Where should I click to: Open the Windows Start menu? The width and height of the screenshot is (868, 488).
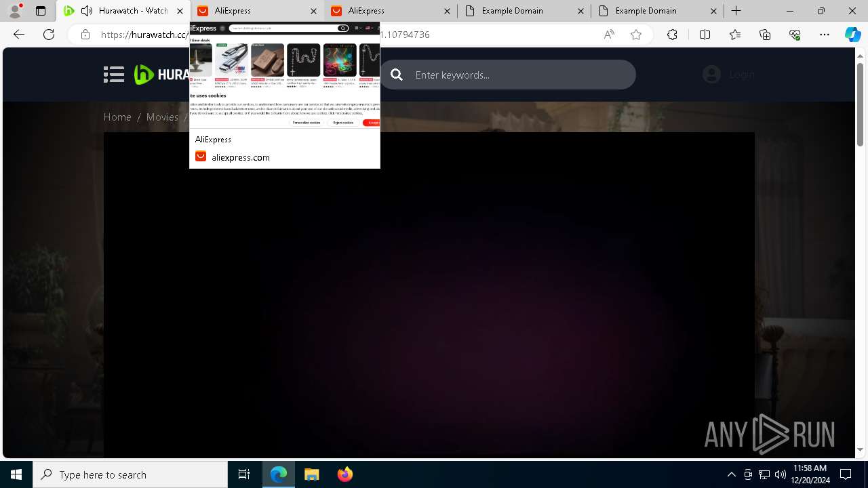[16, 474]
